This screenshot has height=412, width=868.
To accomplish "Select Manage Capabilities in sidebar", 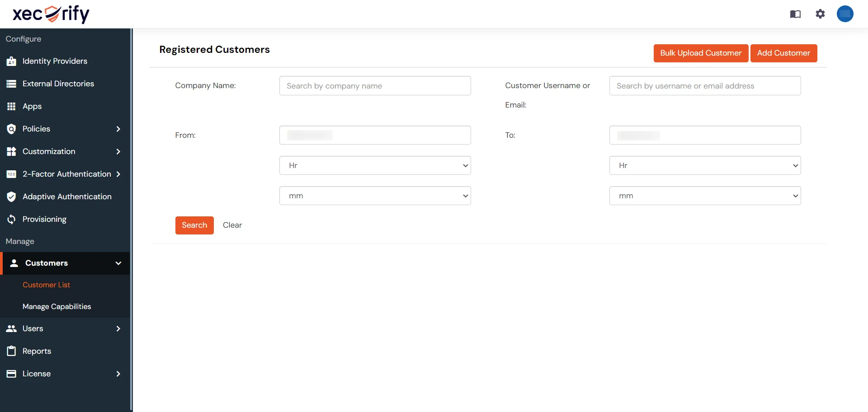I will click(57, 306).
